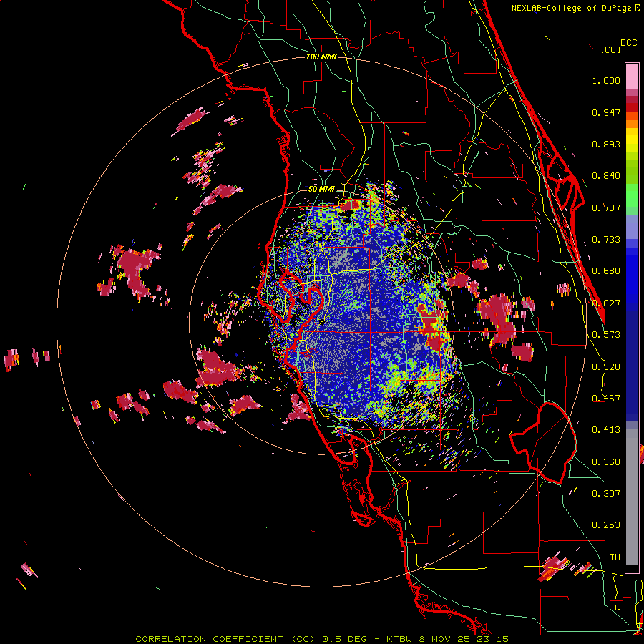Click the TH threshold label on scale
Image resolution: width=644 pixels, height=644 pixels.
615,557
